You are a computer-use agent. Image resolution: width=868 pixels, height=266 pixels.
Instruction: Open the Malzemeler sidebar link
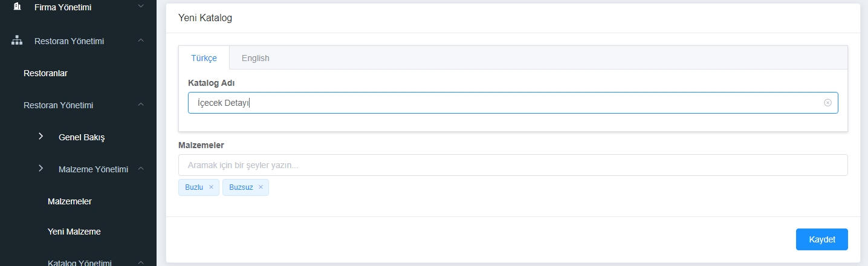[x=70, y=201]
